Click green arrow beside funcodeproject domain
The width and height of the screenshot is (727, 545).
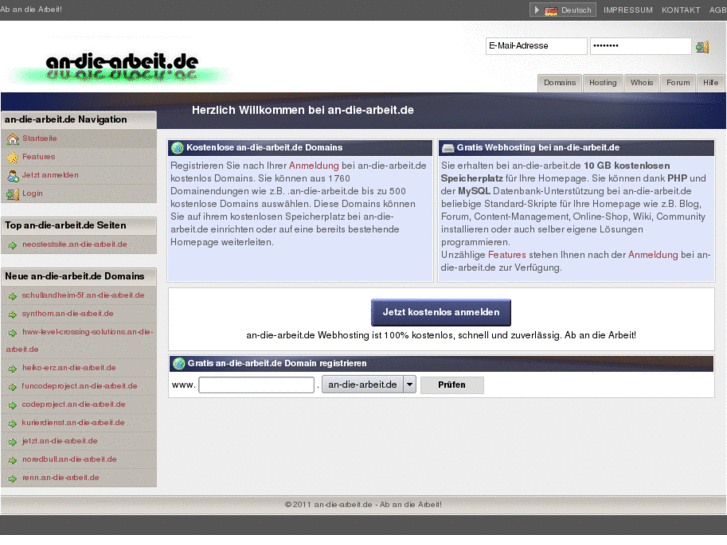point(12,387)
